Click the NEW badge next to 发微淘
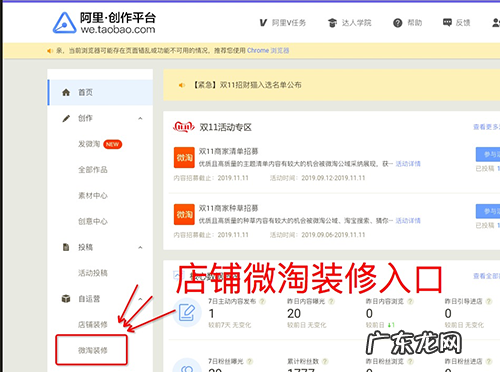Image resolution: width=500 pixels, height=372 pixels. (113, 144)
